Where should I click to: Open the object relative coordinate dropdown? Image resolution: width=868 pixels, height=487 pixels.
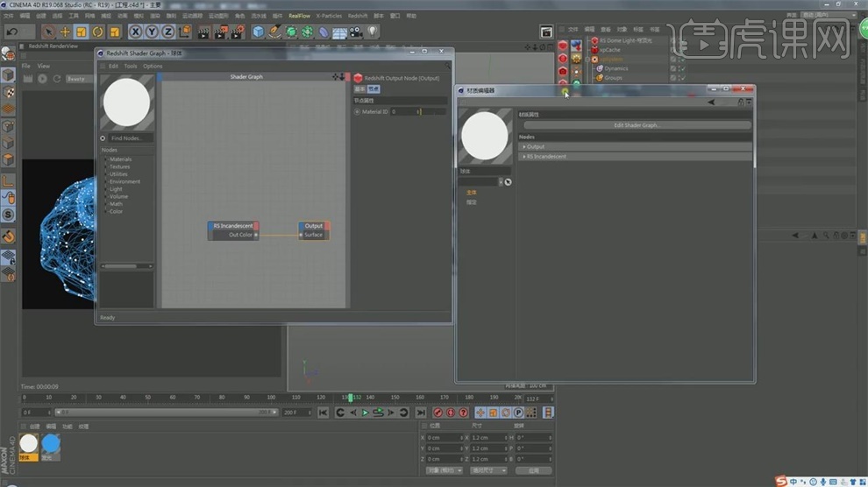point(444,470)
